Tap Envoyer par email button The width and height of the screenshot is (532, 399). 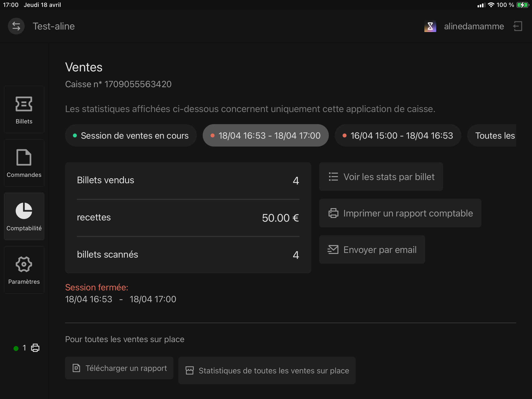pos(372,249)
